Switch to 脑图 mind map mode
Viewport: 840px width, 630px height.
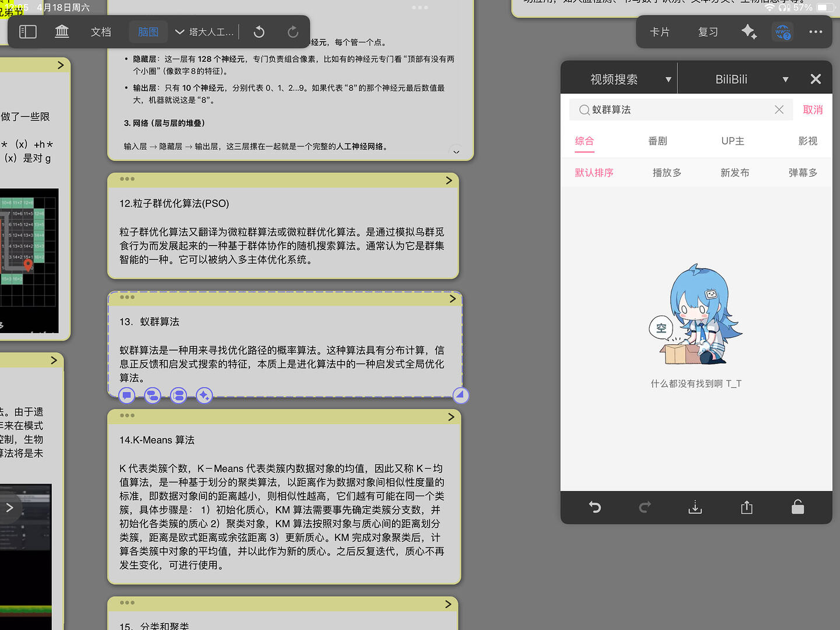(x=148, y=32)
